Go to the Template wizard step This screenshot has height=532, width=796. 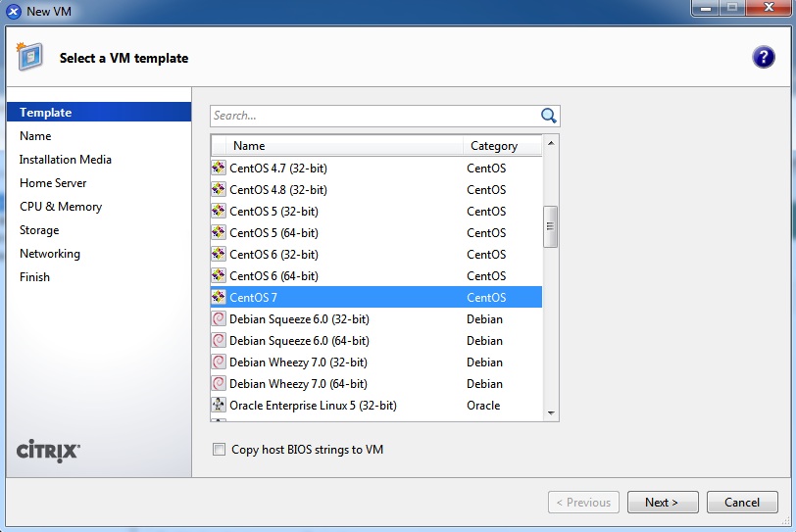pyautogui.click(x=99, y=112)
